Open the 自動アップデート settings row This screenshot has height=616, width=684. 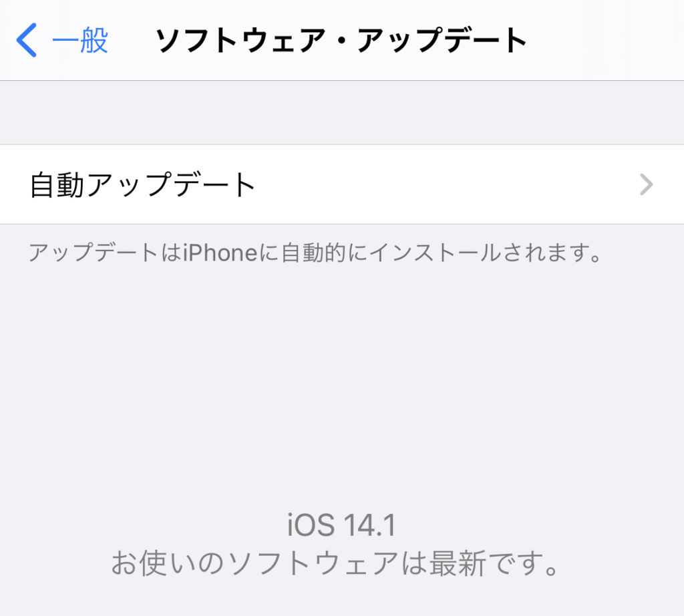(342, 184)
